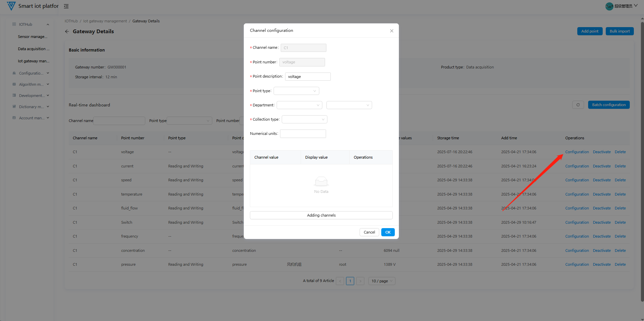The image size is (644, 321).
Task: Open the user avatar menu
Action: coord(621,6)
